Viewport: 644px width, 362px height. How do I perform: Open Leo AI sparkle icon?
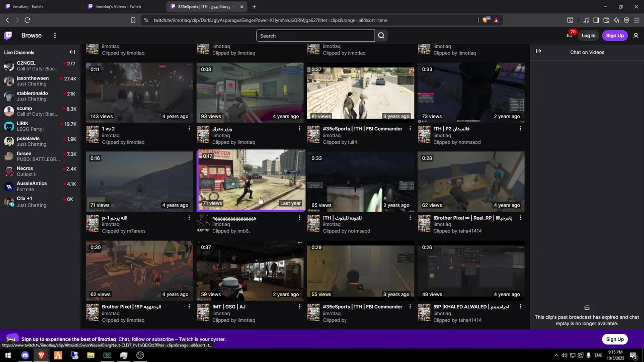616,20
